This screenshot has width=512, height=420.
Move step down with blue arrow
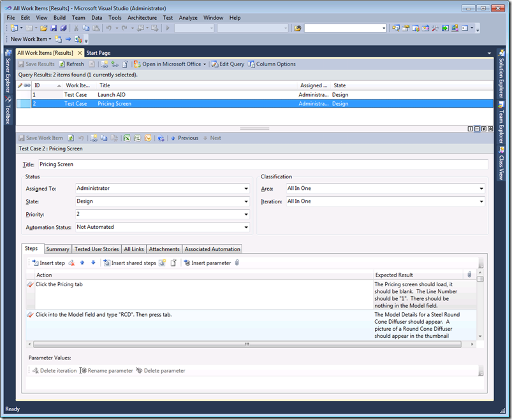pos(93,263)
